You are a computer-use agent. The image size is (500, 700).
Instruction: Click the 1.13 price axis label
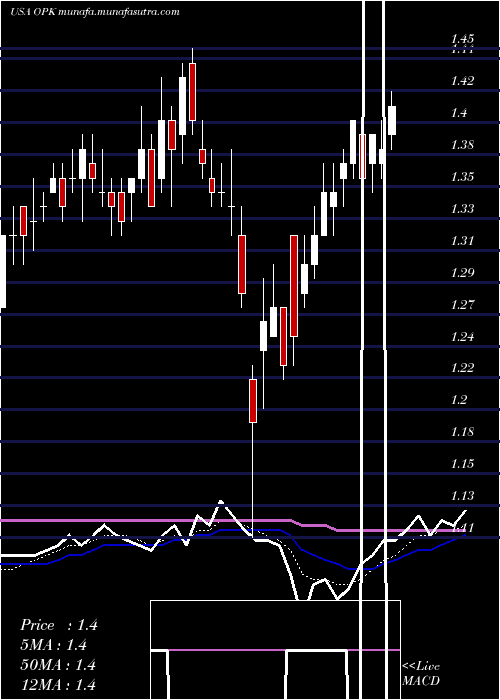coord(462,496)
